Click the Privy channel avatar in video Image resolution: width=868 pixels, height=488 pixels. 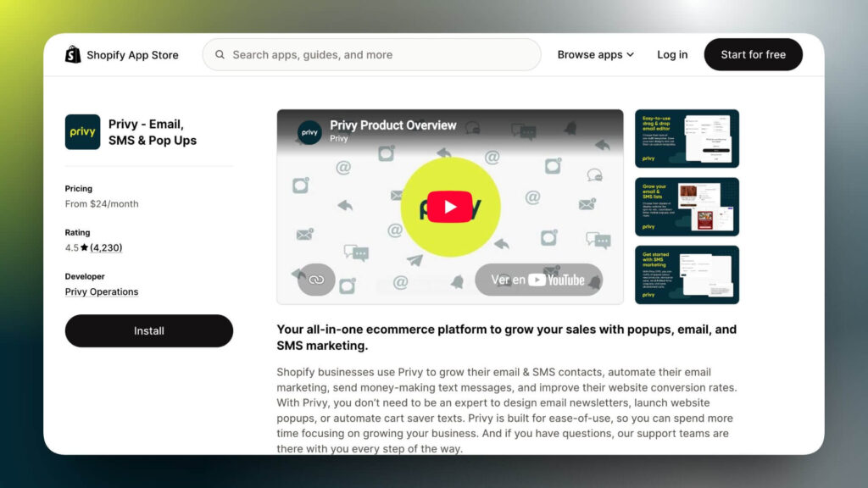click(x=309, y=132)
